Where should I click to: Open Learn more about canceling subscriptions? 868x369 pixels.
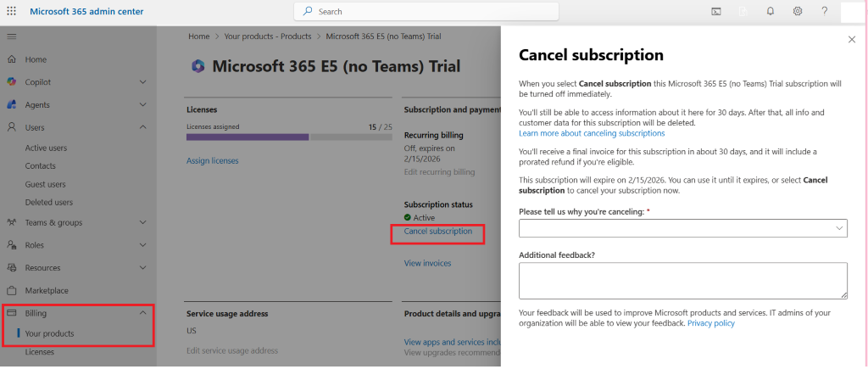(592, 133)
